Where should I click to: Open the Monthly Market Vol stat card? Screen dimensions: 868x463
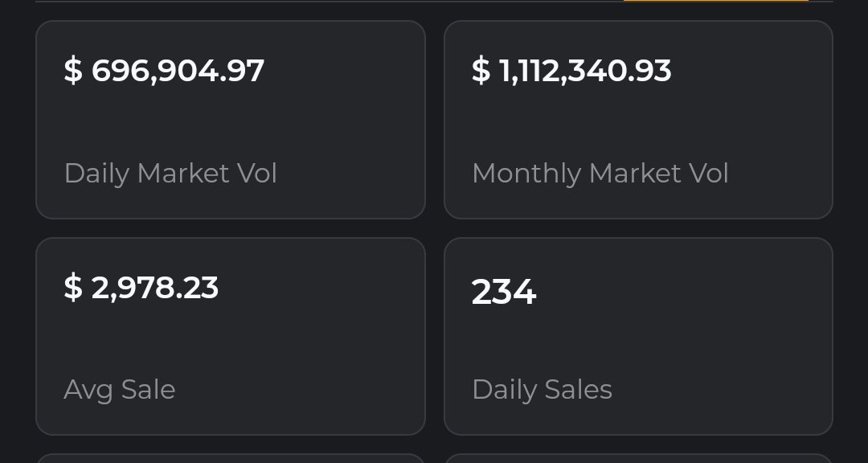pos(638,120)
